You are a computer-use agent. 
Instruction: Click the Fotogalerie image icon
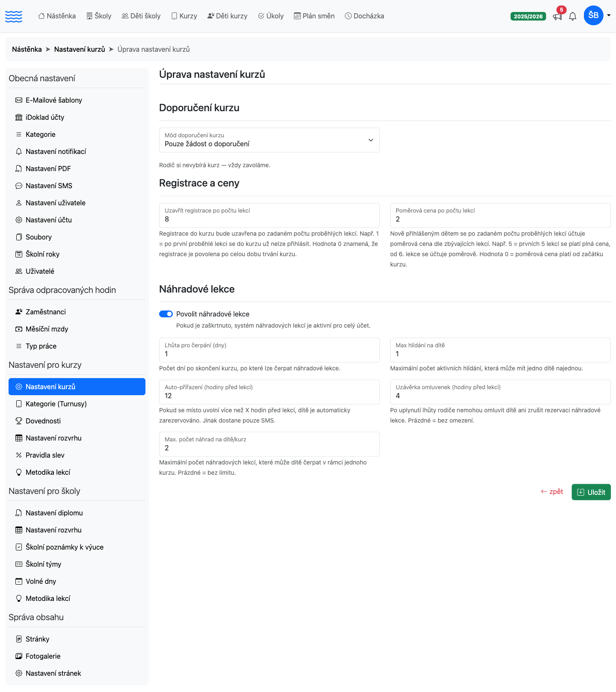[x=19, y=656]
